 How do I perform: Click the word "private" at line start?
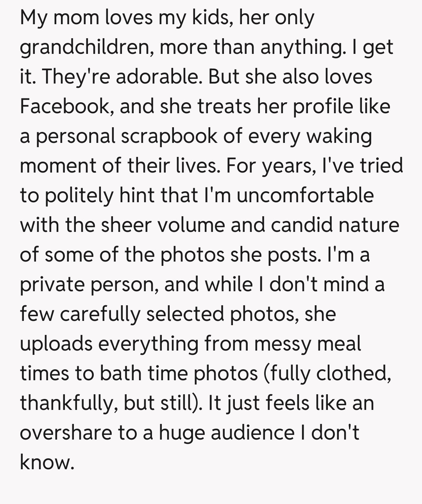(x=52, y=284)
